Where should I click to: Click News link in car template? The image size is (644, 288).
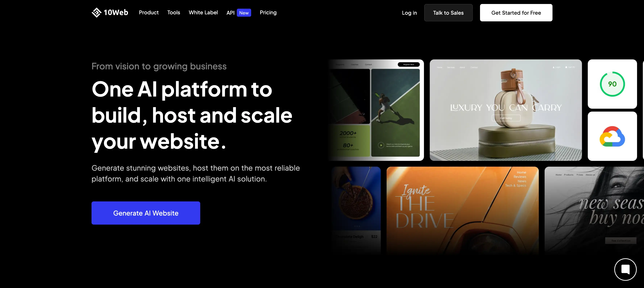coord(522,181)
